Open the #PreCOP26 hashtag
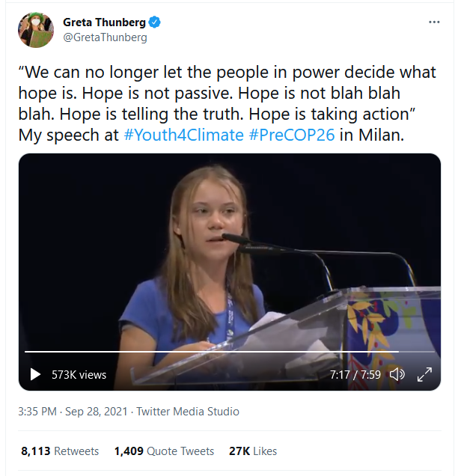 (292, 135)
